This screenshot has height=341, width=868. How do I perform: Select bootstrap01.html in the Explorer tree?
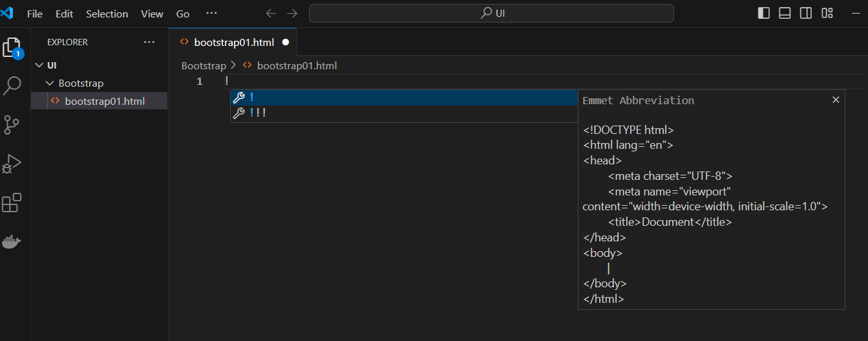pos(100,101)
